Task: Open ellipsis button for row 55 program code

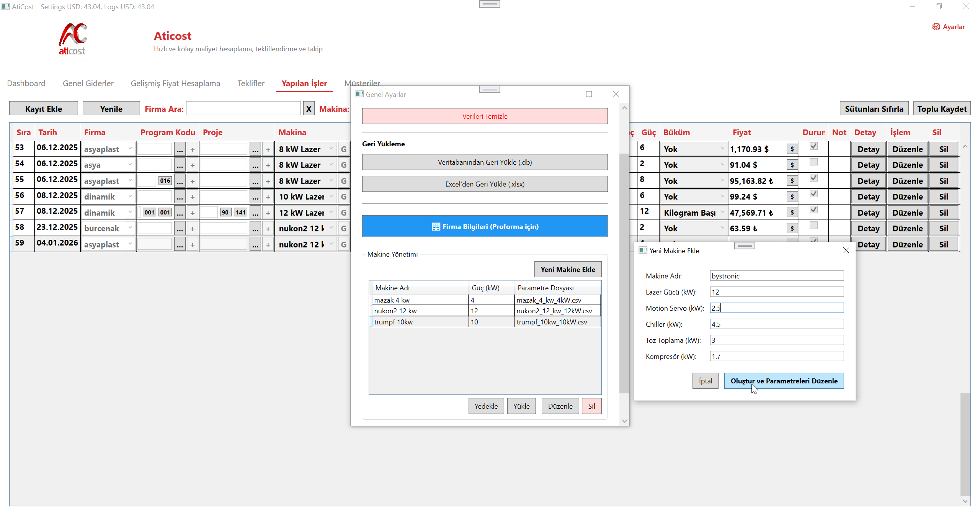Action: 180,181
